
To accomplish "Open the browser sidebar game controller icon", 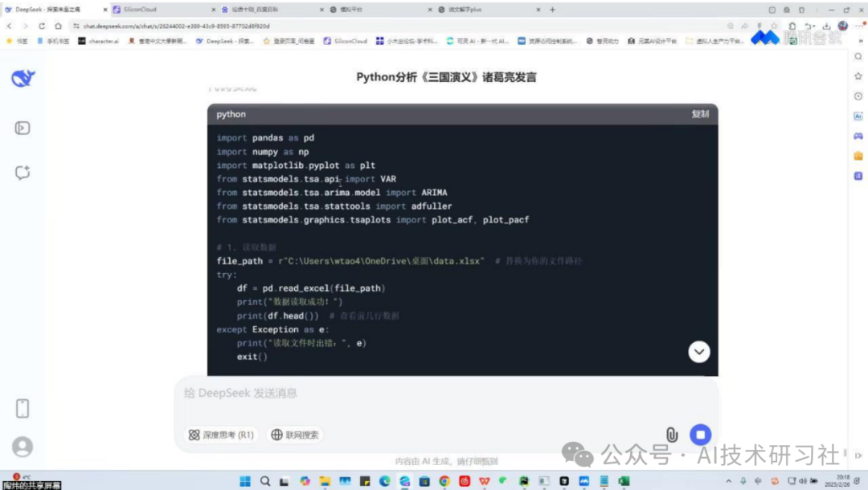I will tap(858, 136).
